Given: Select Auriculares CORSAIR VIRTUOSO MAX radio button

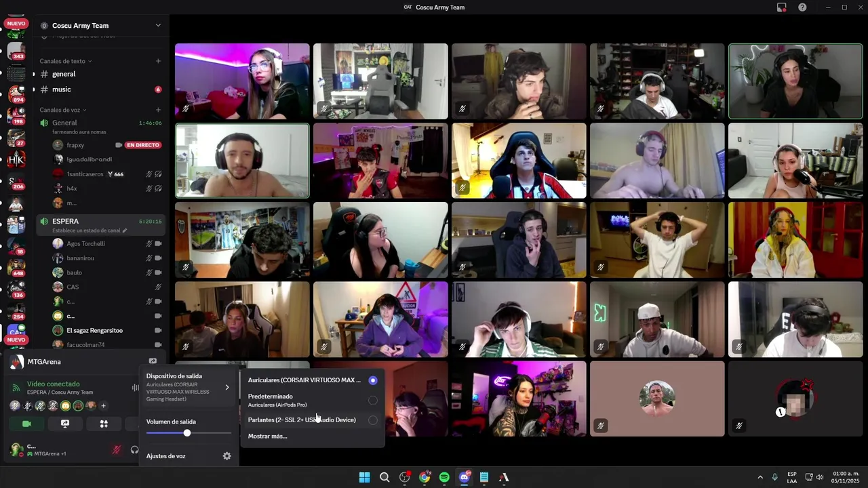Looking at the screenshot, I should pos(373,380).
